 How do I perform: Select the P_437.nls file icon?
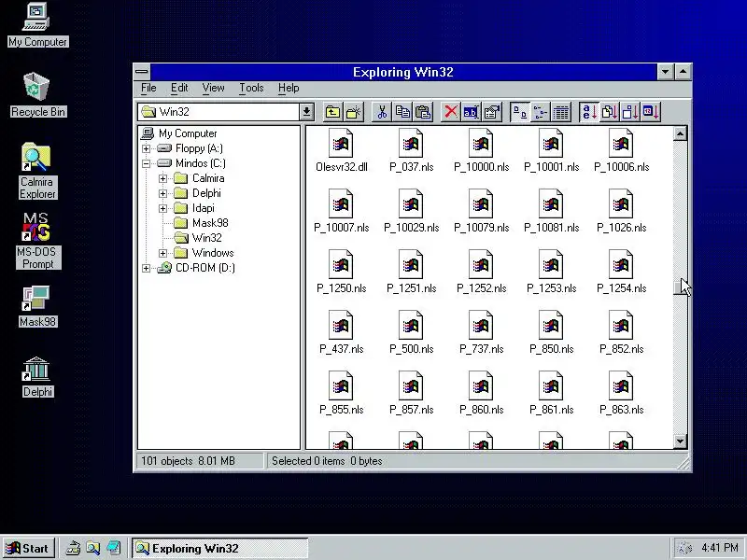pos(341,325)
